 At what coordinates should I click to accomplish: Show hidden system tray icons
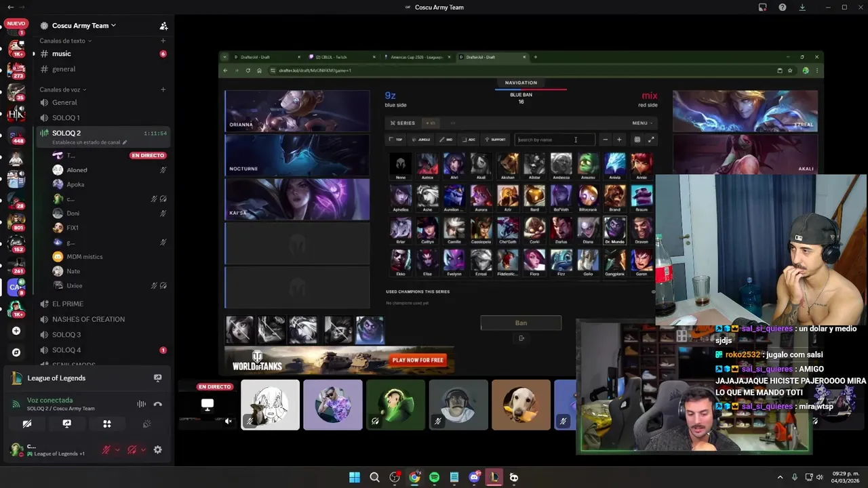tap(780, 477)
